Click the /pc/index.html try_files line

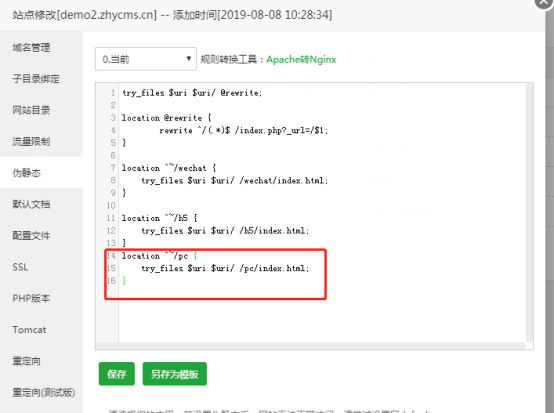pyautogui.click(x=225, y=268)
